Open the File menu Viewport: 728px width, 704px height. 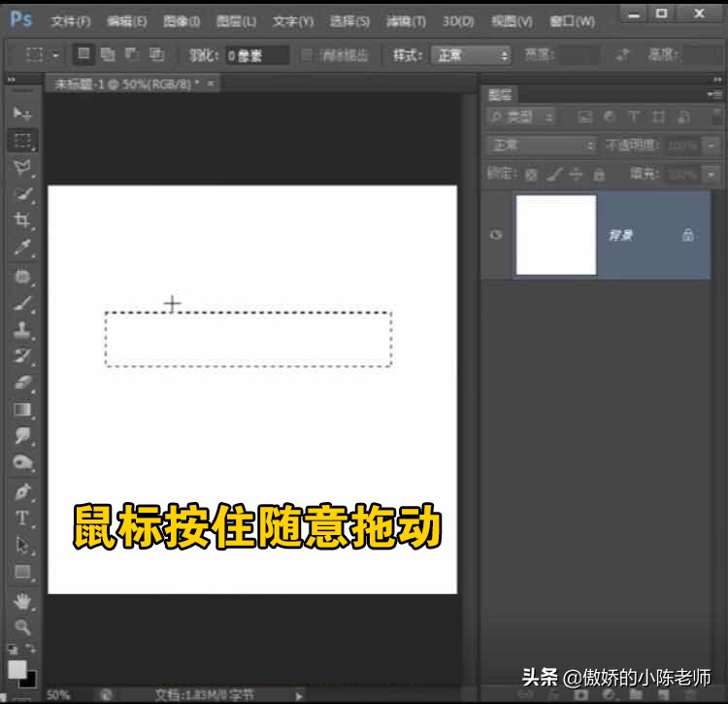click(71, 21)
